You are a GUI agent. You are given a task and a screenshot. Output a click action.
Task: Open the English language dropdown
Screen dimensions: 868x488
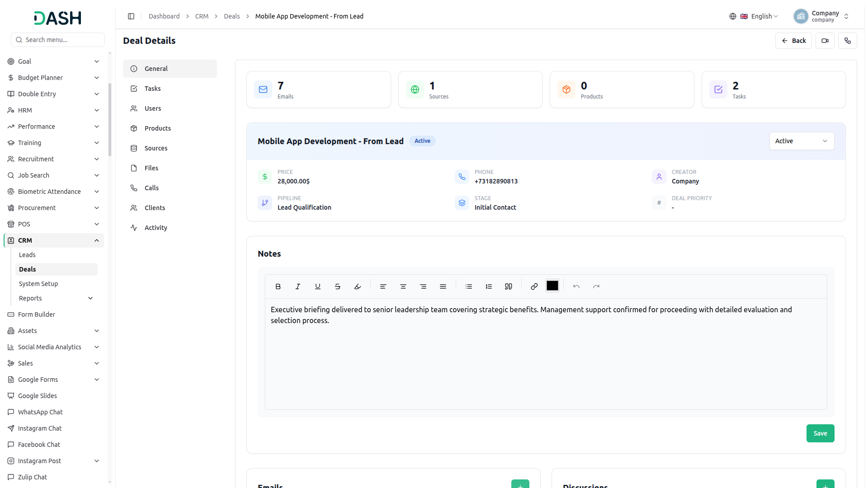(x=760, y=16)
